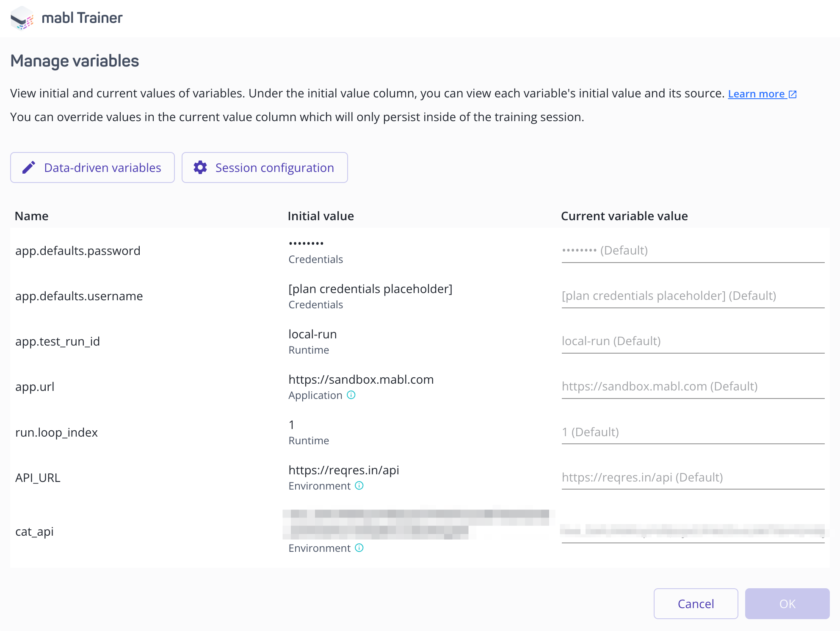The image size is (840, 631).
Task: Click the Runtime label in run.loop_index row
Action: pyautogui.click(x=309, y=440)
